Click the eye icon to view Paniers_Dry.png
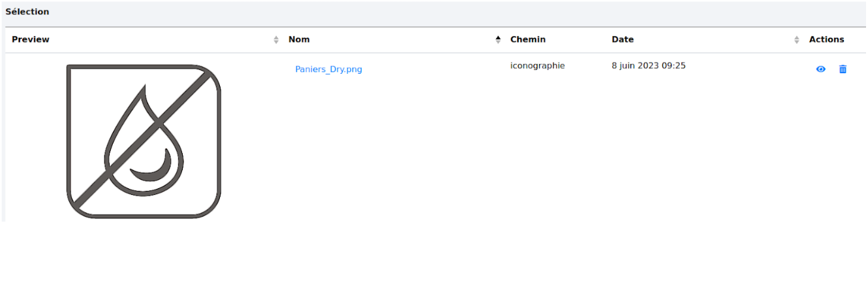The width and height of the screenshot is (868, 285). click(820, 69)
